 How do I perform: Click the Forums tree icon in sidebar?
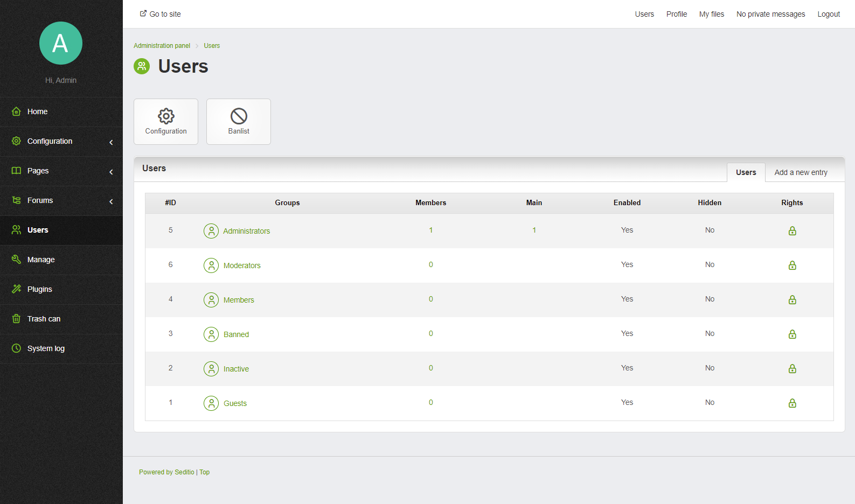coord(17,200)
